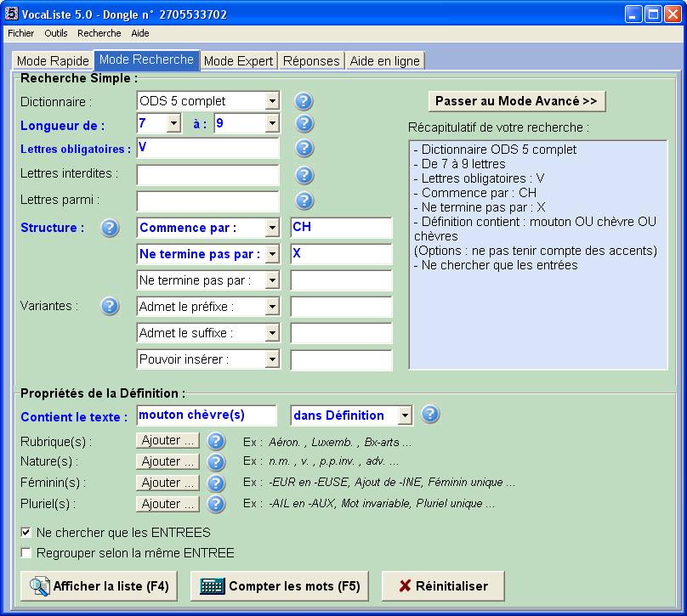This screenshot has width=687, height=616.
Task: Open the Aide en ligne tab
Action: [x=384, y=61]
